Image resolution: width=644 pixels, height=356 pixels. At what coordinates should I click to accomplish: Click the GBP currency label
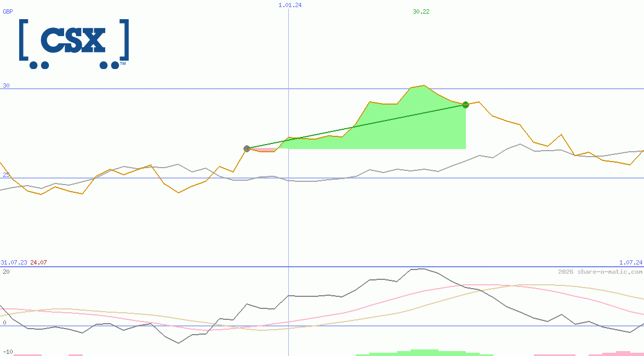point(8,12)
